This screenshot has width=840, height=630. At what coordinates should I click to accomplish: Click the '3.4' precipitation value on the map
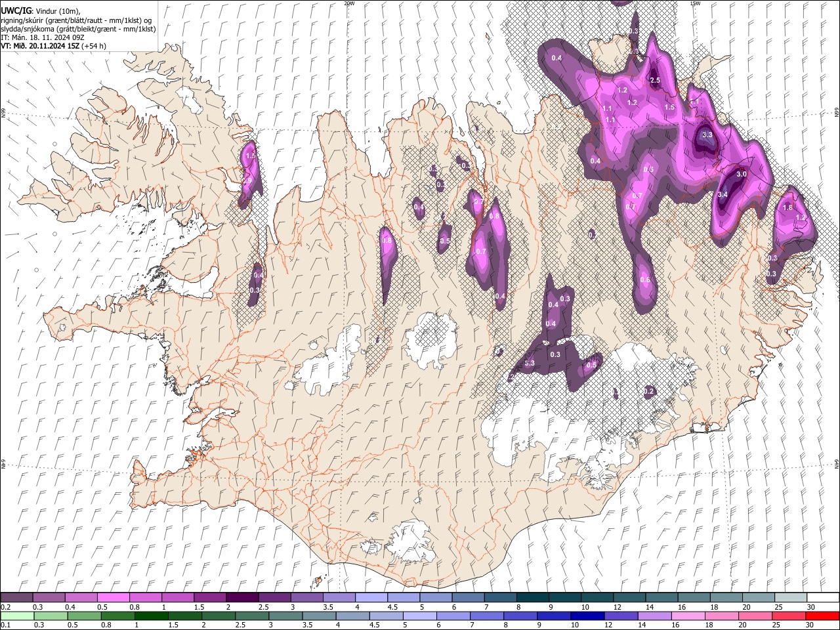pyautogui.click(x=723, y=195)
